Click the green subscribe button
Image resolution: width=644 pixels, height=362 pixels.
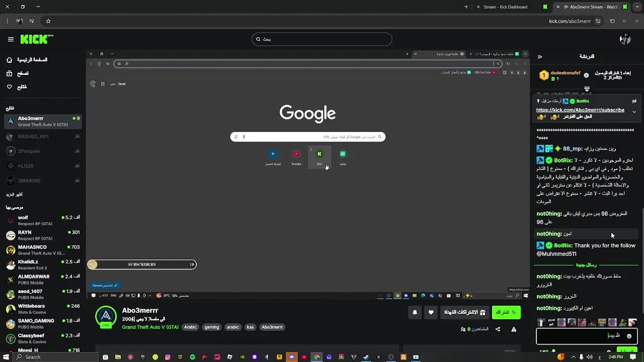tap(506, 312)
